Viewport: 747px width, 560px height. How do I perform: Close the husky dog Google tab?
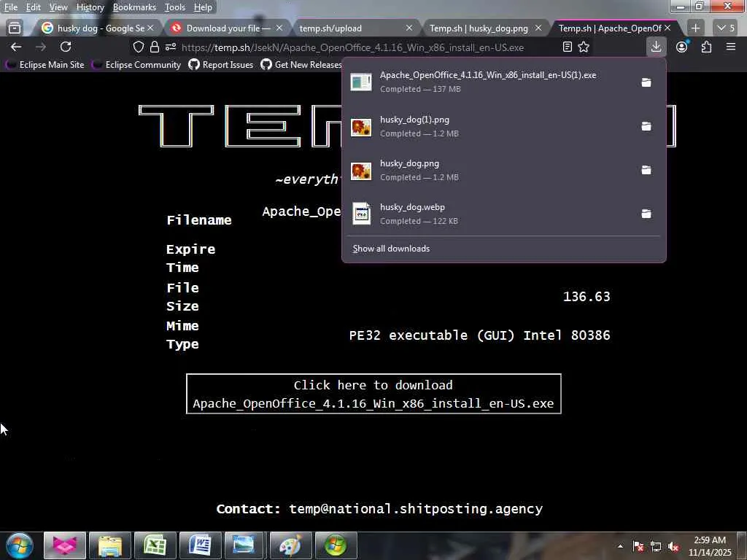coord(150,28)
